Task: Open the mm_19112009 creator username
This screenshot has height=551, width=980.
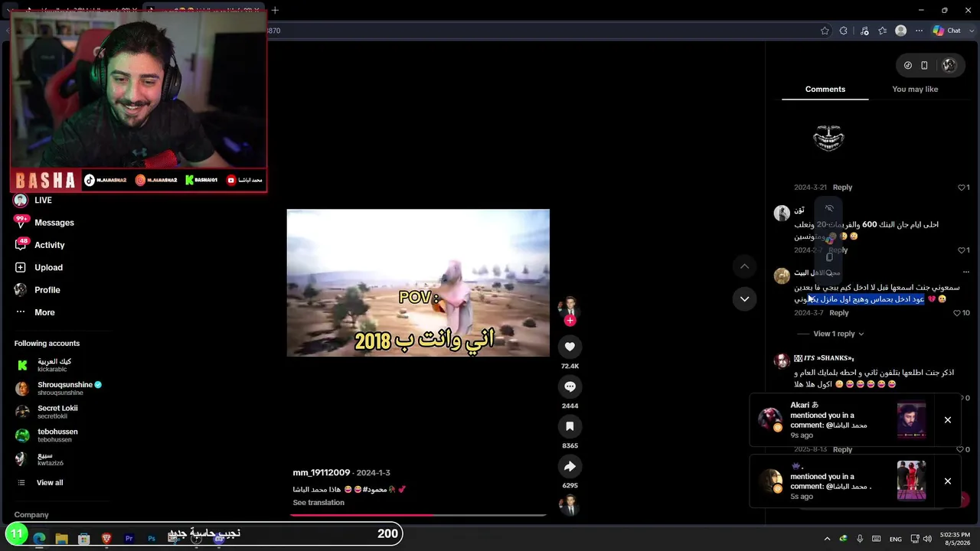Action: pyautogui.click(x=322, y=473)
